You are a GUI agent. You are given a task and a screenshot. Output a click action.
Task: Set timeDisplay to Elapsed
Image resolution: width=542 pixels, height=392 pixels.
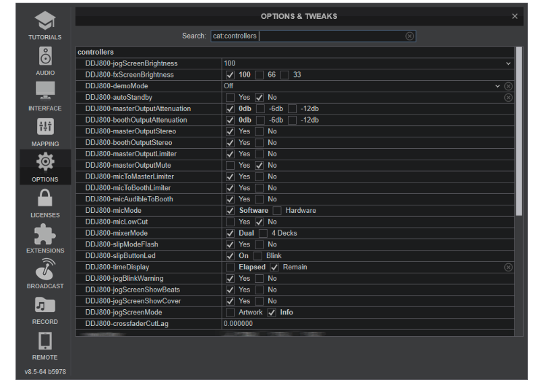click(230, 267)
